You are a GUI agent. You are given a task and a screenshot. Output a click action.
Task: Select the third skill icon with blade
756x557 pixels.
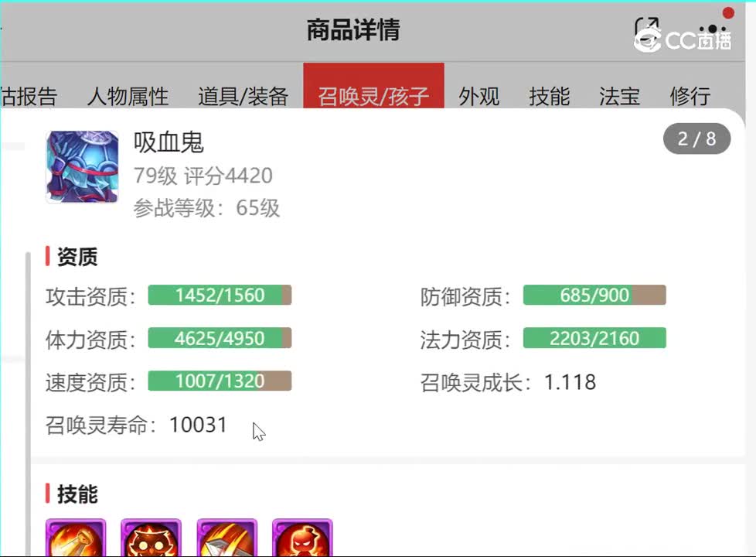point(226,537)
